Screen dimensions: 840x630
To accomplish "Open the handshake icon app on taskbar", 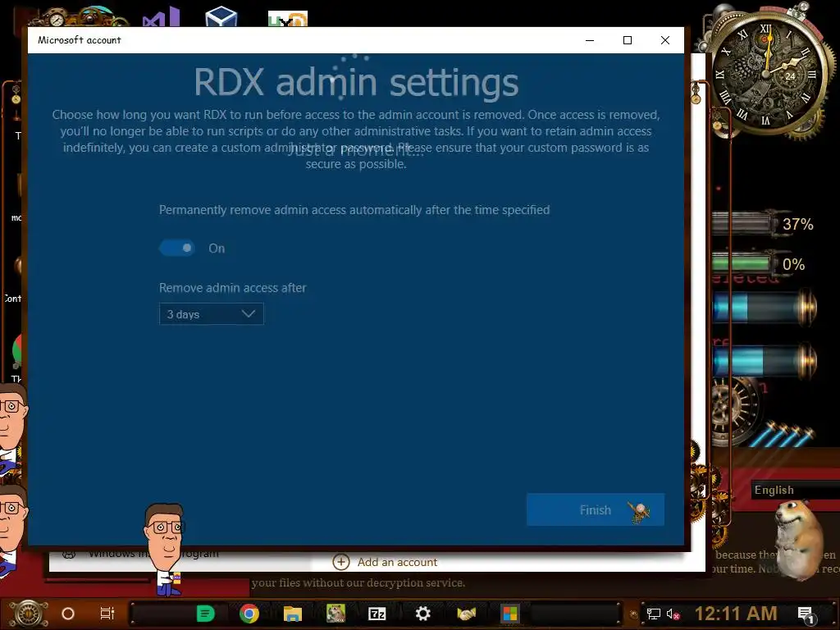I will tap(466, 614).
